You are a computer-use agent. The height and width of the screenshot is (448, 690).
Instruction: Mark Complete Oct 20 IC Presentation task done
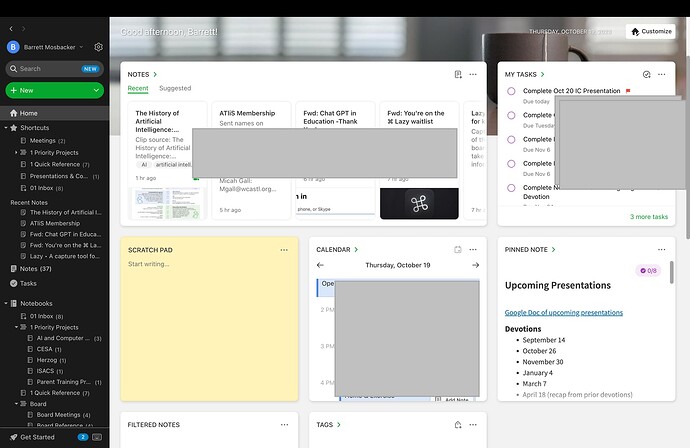tap(511, 91)
